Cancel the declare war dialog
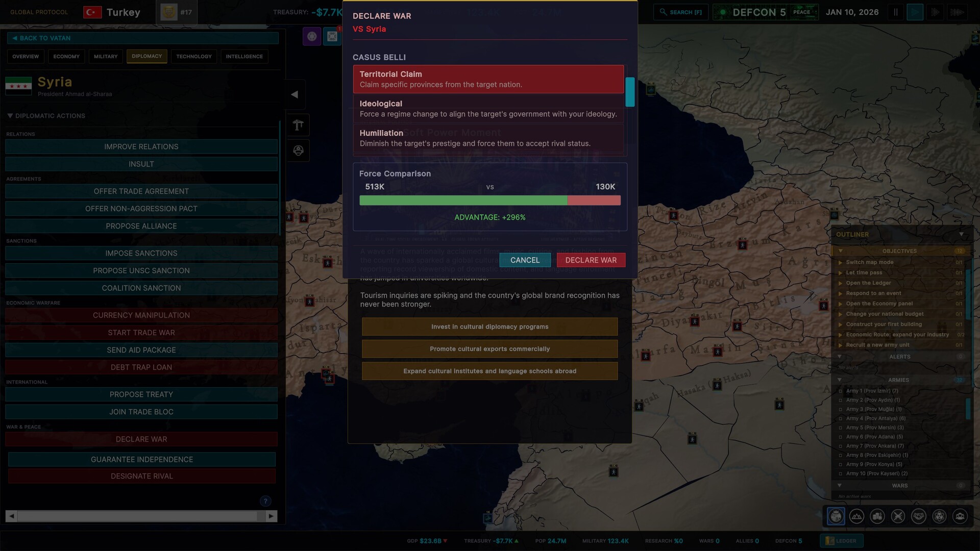Screen dimensions: 980x551 (524, 260)
